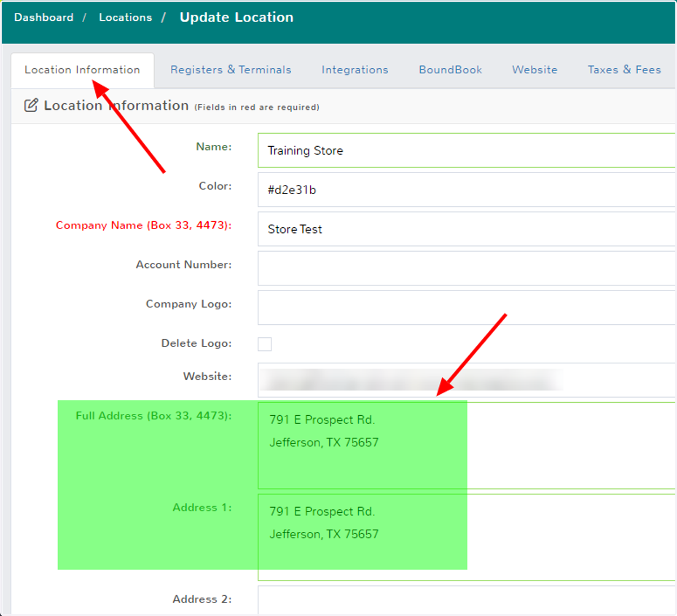677x616 pixels.
Task: Click the red Company Name (Box 33, 4473) label
Action: 143,226
